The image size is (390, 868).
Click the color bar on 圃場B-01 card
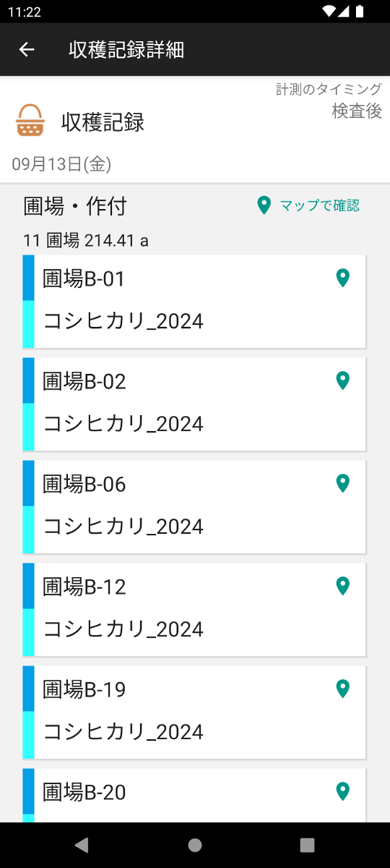click(x=29, y=301)
